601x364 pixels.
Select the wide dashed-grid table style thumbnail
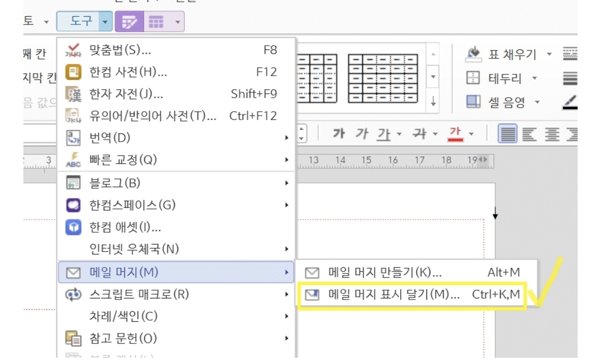[383, 78]
